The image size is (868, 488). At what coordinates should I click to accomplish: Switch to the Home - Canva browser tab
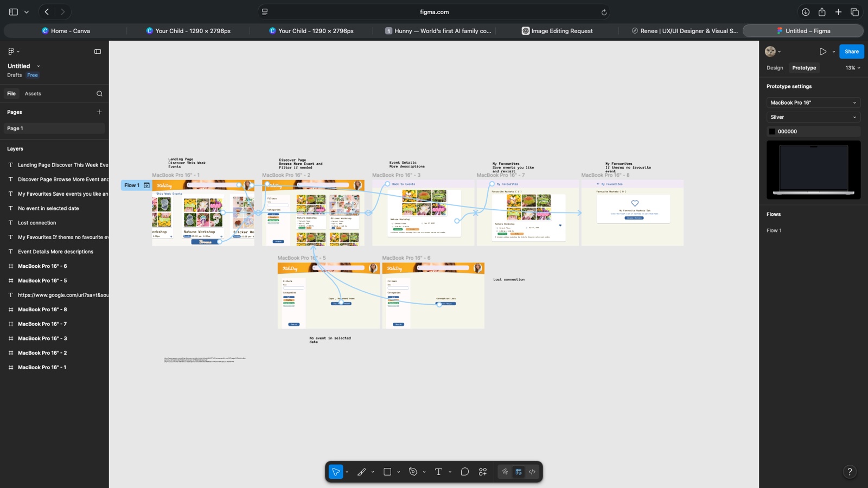tap(66, 31)
